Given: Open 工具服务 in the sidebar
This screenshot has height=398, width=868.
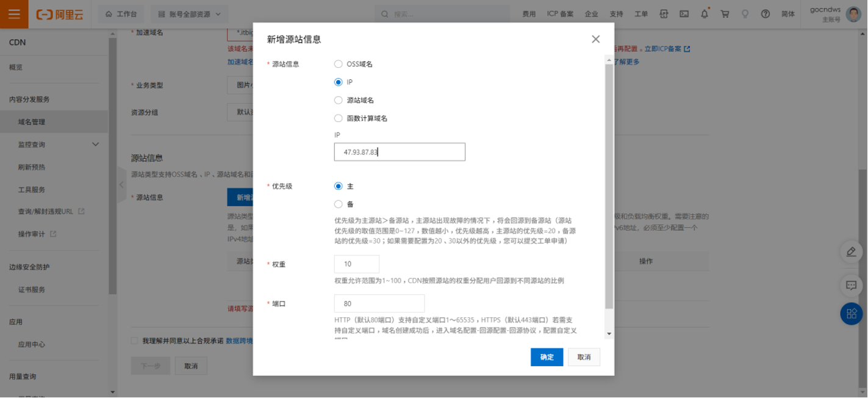Looking at the screenshot, I should [x=32, y=189].
